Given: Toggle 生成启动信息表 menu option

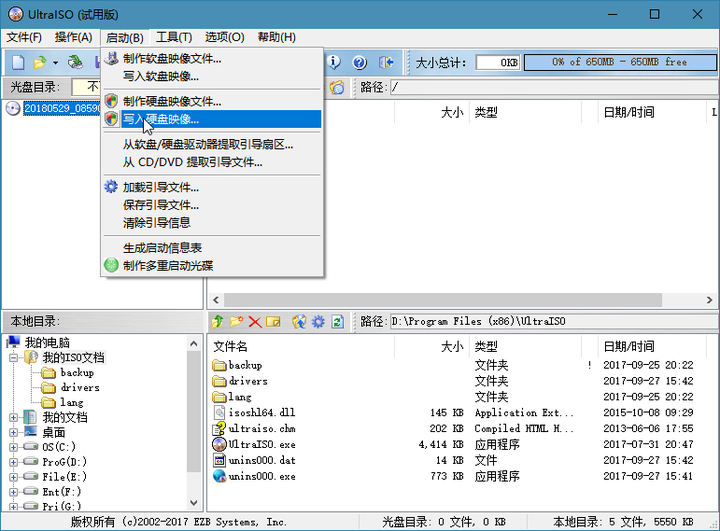Looking at the screenshot, I should tap(212, 248).
